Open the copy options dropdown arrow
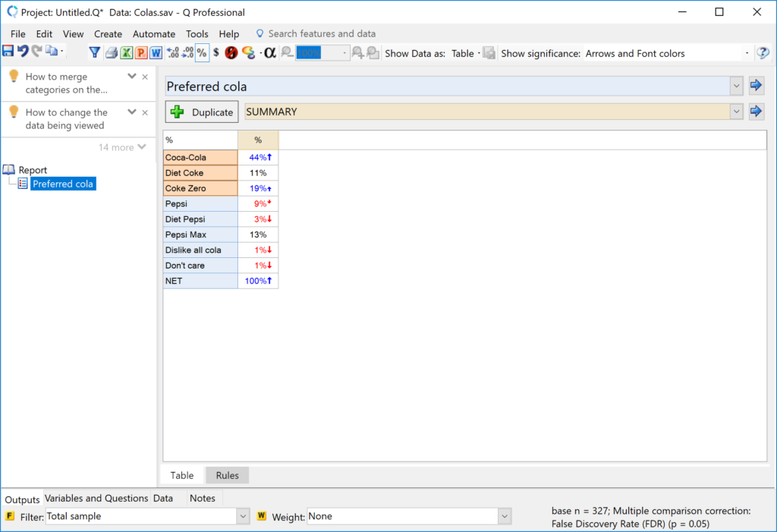 62,52
